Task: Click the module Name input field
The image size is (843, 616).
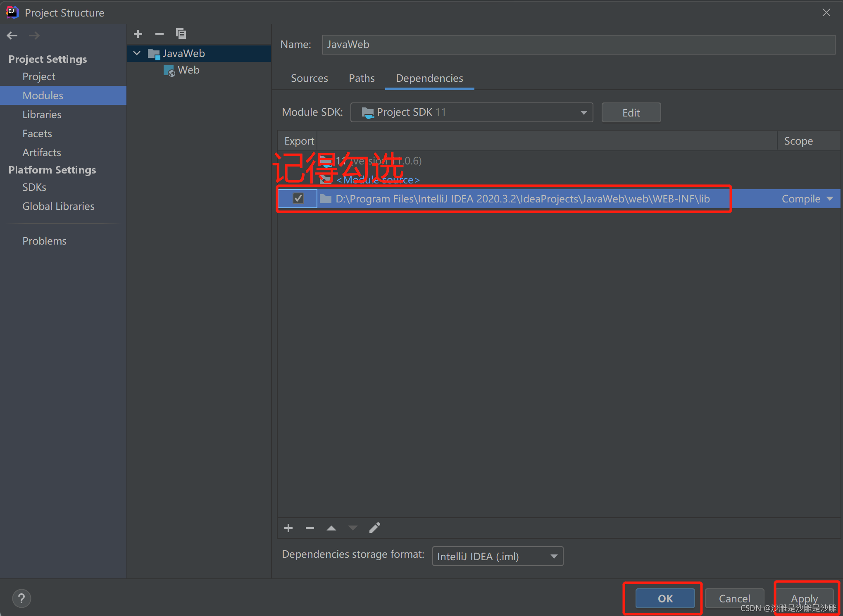Action: 579,44
